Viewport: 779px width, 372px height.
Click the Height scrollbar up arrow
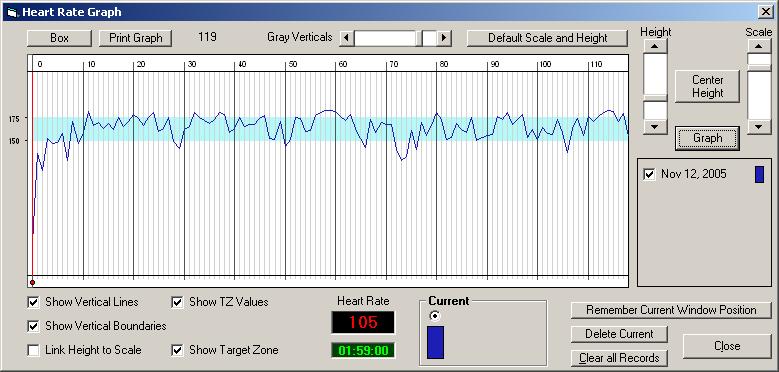point(655,46)
